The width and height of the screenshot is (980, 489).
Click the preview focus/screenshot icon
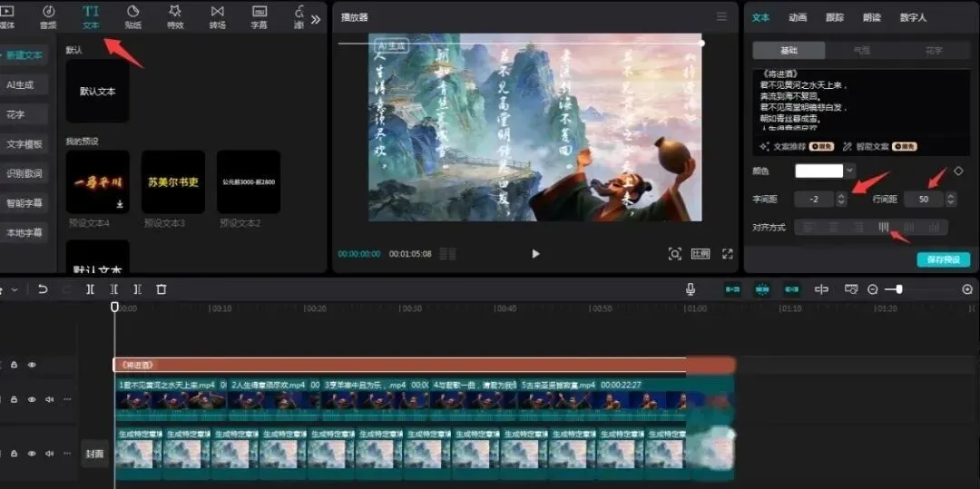coord(674,253)
